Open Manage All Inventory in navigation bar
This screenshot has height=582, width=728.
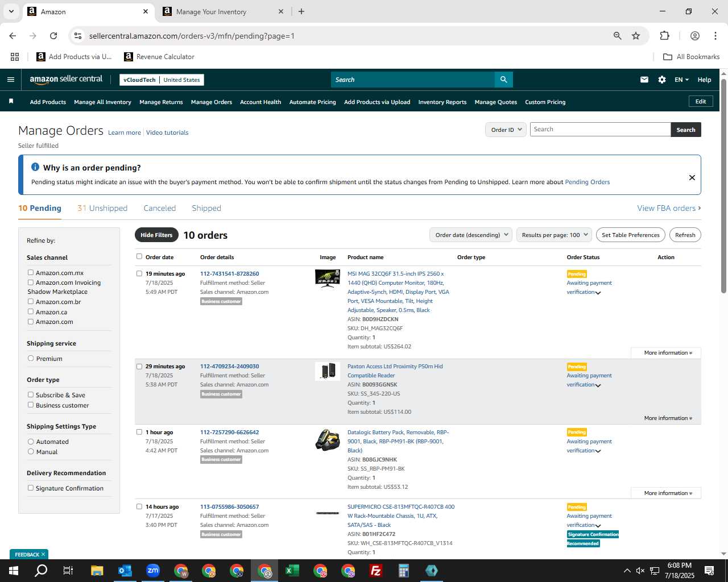pyautogui.click(x=102, y=102)
